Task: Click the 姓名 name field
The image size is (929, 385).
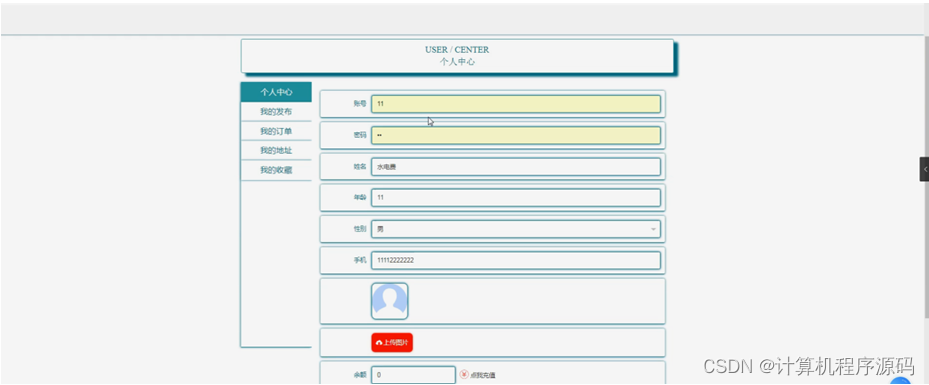Action: (x=516, y=166)
